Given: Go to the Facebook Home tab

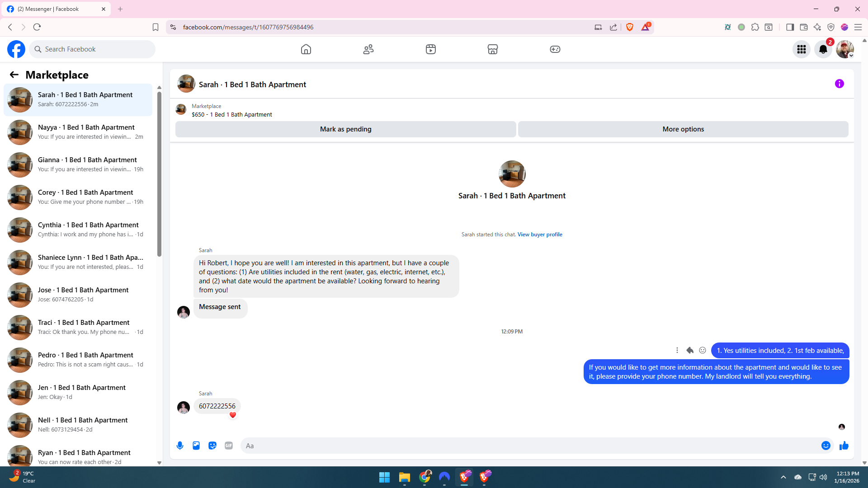Looking at the screenshot, I should click(x=306, y=49).
